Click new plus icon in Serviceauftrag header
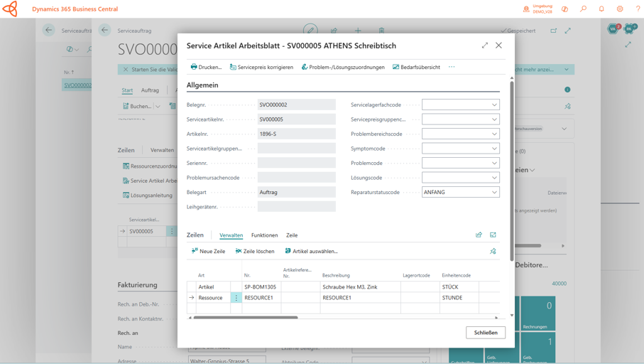 click(x=358, y=31)
